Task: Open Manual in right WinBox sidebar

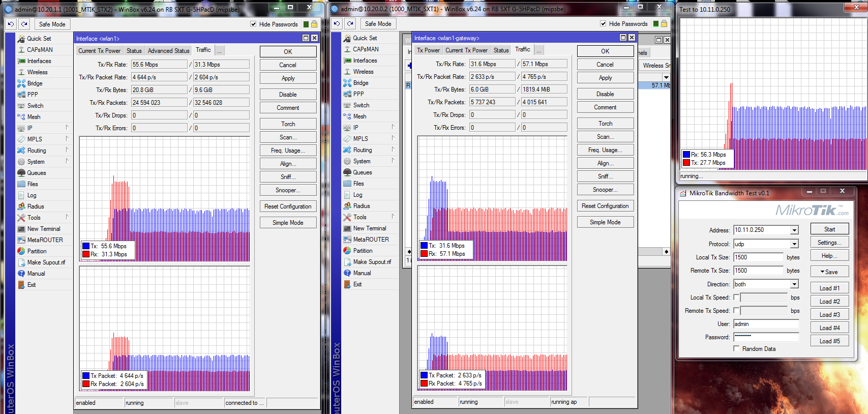Action: [x=362, y=273]
